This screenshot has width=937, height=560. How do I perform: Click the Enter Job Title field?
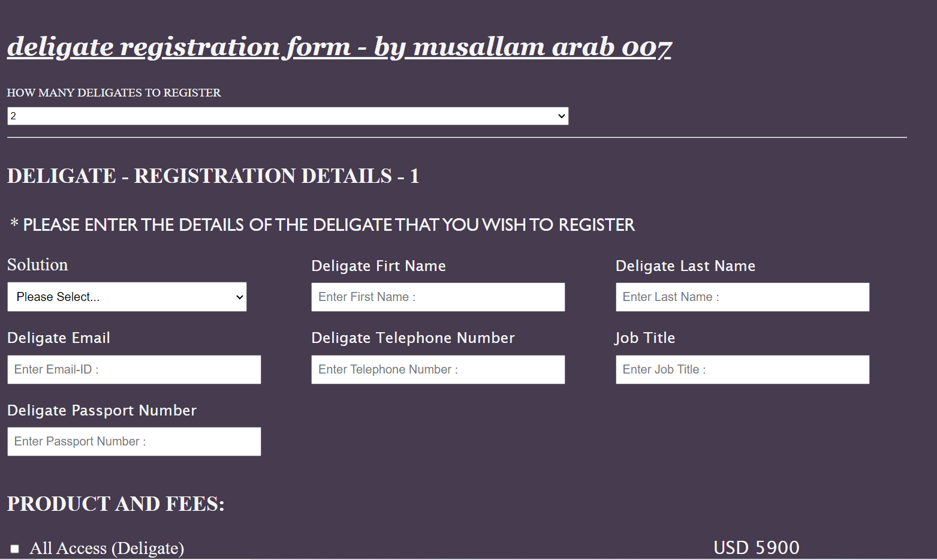(x=742, y=369)
